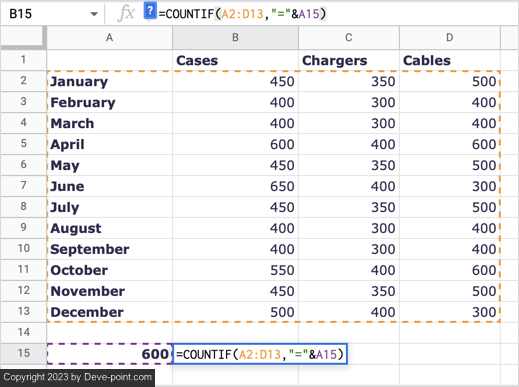This screenshot has height=387, width=519.
Task: Click into the formula bar COUNTIF text
Action: click(242, 14)
